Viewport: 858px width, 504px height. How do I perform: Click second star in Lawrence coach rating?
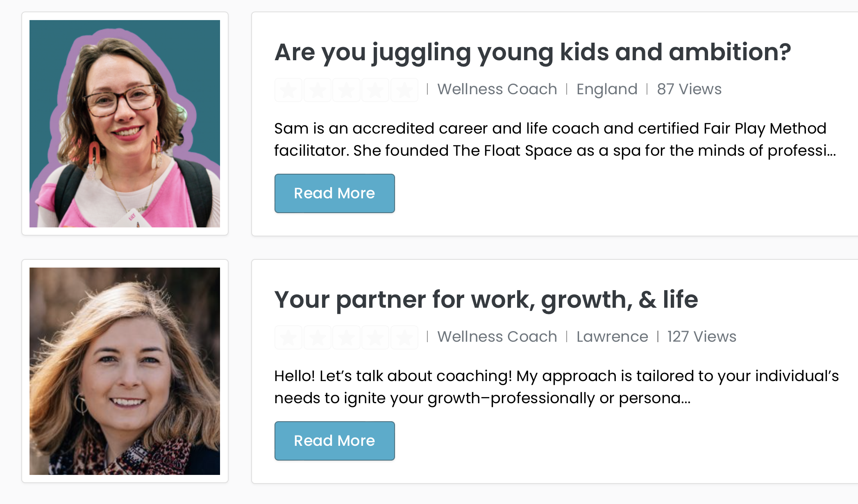pyautogui.click(x=318, y=337)
